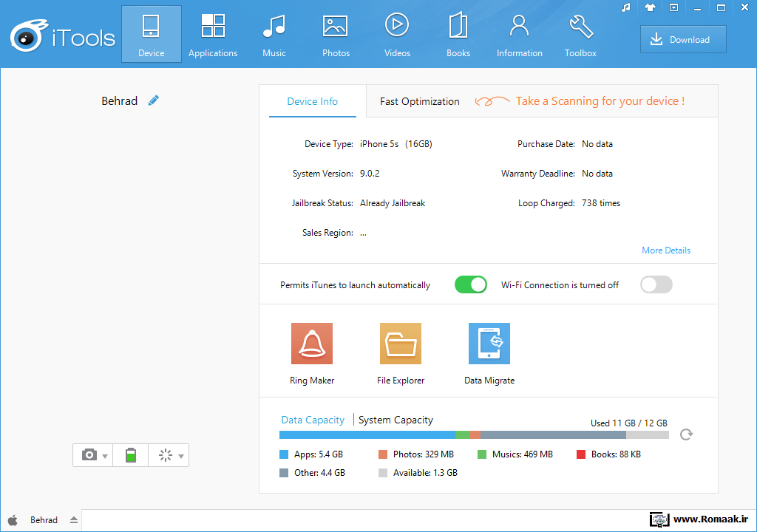Click the 'Photos: 329 MB' legend text
757x532 pixels.
click(x=424, y=454)
